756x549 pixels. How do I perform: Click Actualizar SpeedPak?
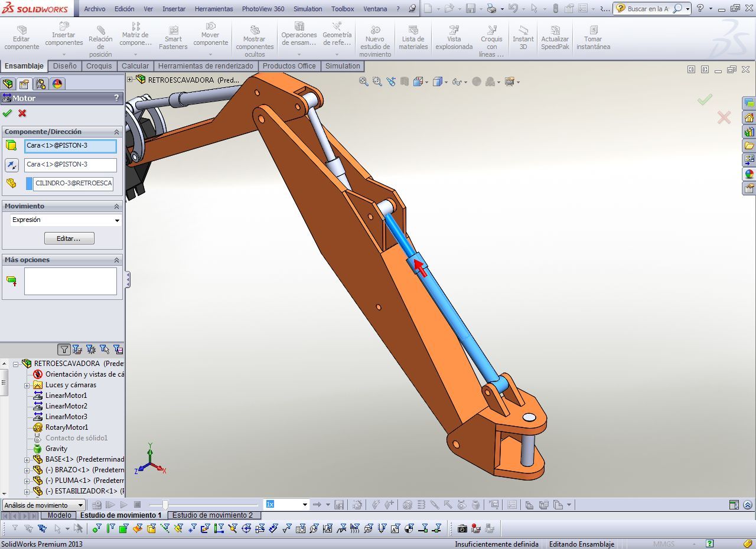pyautogui.click(x=555, y=38)
